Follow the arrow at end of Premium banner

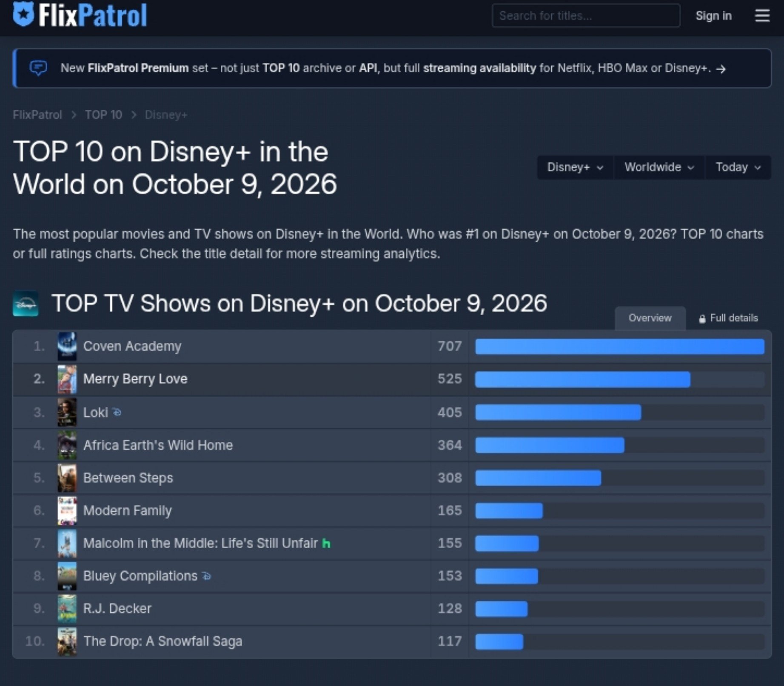pyautogui.click(x=721, y=69)
